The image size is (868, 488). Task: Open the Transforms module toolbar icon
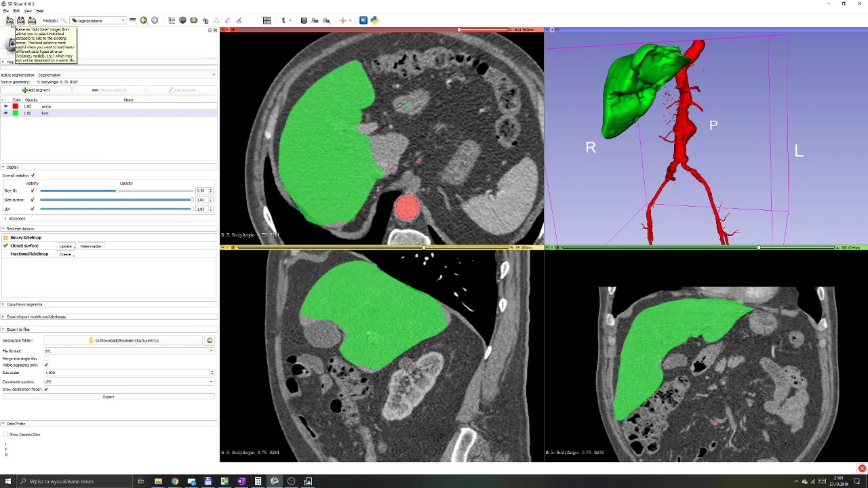[x=205, y=20]
